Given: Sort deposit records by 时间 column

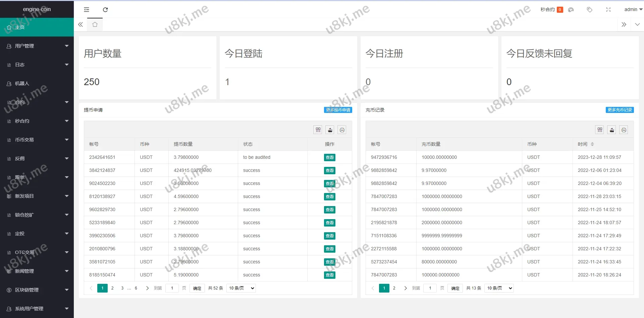Looking at the screenshot, I should [x=592, y=144].
